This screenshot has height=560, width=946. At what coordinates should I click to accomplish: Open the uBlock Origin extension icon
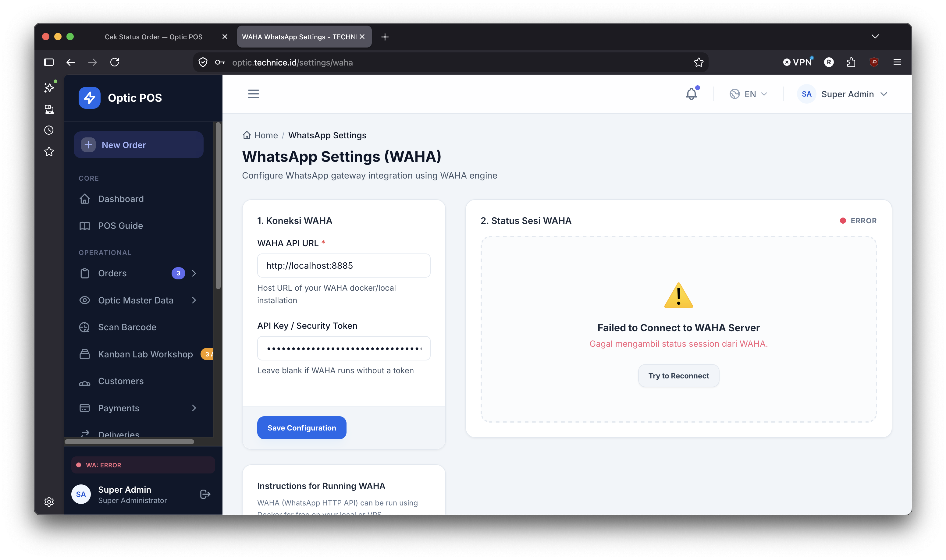(x=874, y=62)
